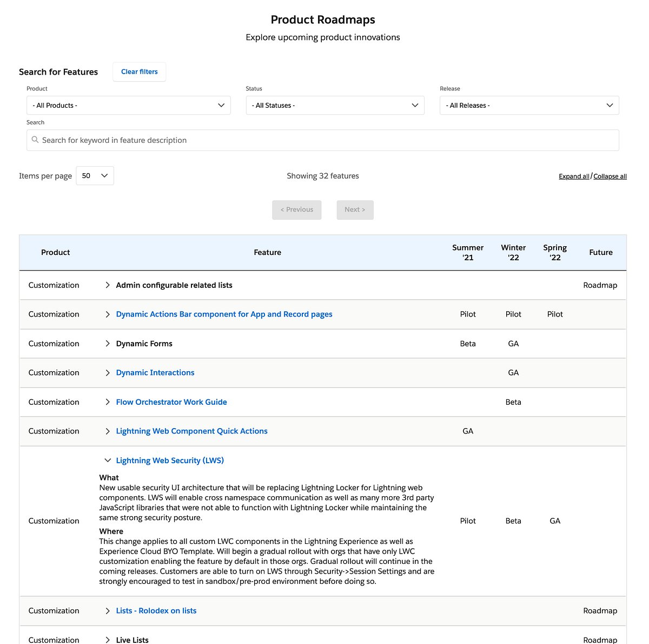
Task: Click the Expand all link
Action: coord(574,176)
